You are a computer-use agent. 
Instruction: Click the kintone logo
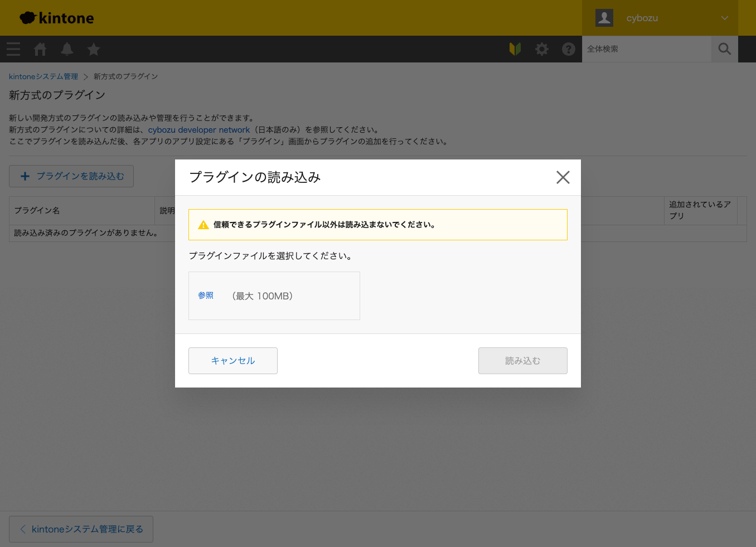57,18
